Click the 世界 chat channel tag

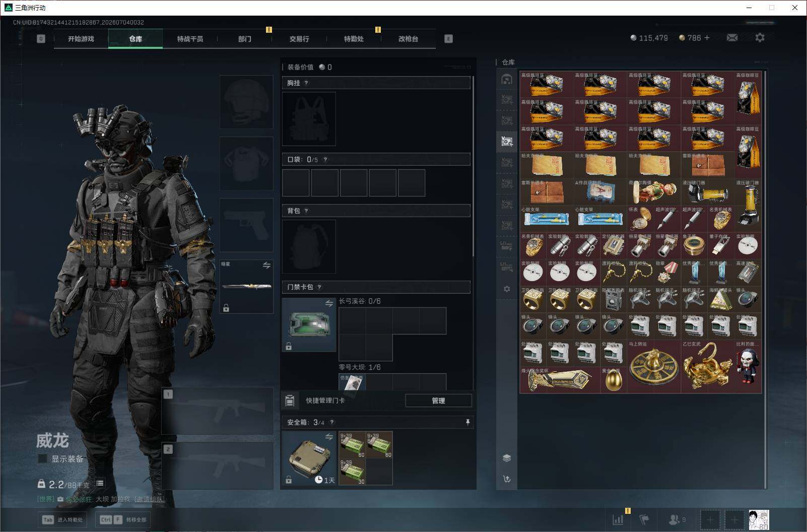45,499
